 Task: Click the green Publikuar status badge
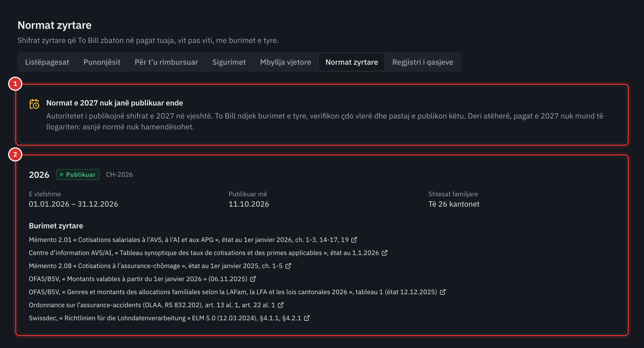click(78, 175)
